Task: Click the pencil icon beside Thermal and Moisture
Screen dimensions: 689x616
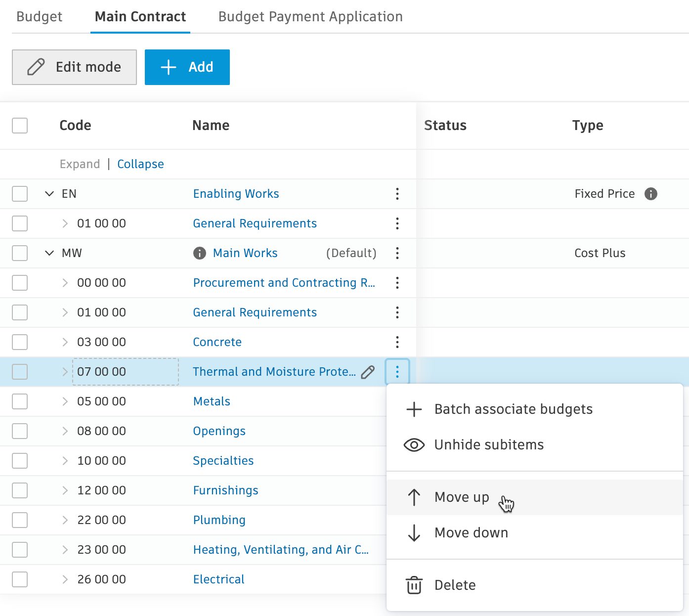Action: tap(368, 372)
